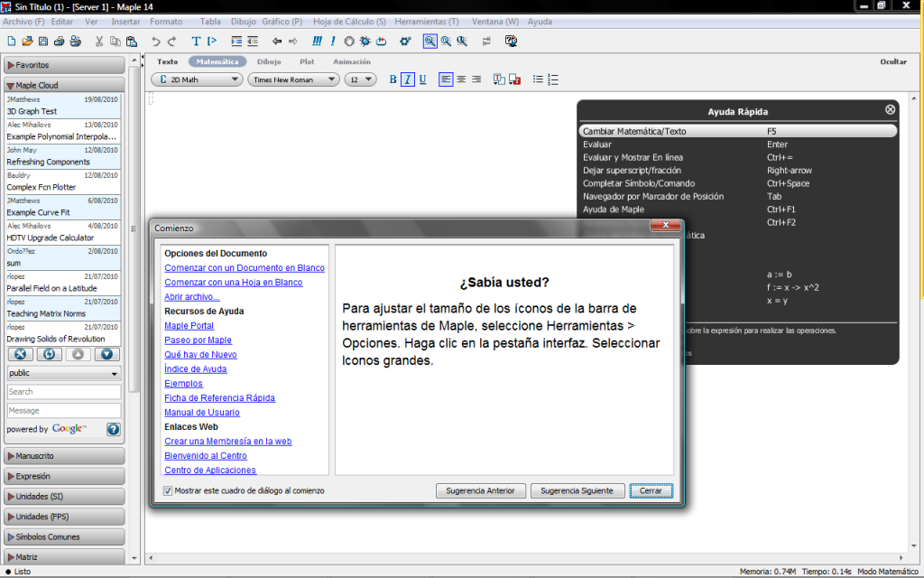
Task: Click the Cerrar button
Action: 651,490
